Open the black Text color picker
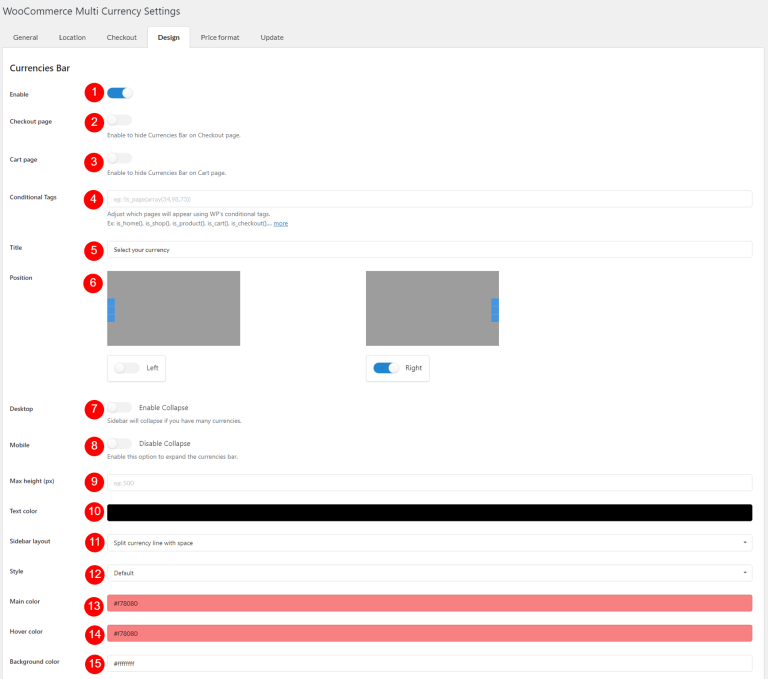Image resolution: width=768 pixels, height=679 pixels. [429, 512]
